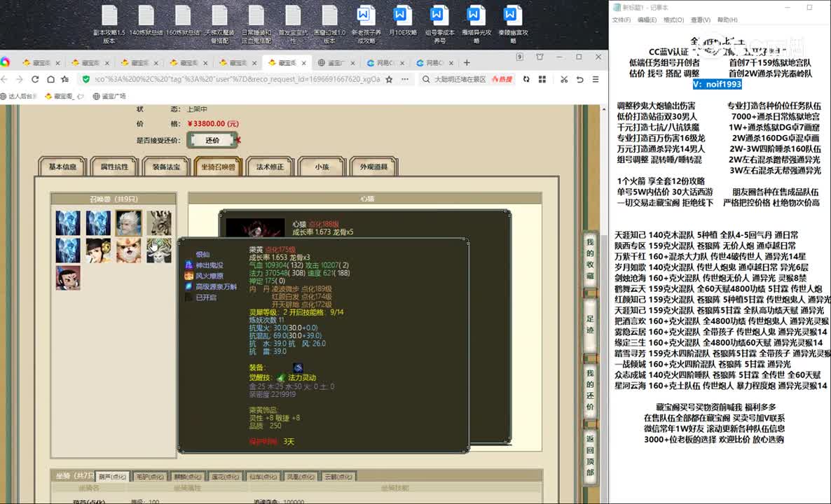
Task: Click the 高级源泉万解 skill icon
Action: coord(188,286)
